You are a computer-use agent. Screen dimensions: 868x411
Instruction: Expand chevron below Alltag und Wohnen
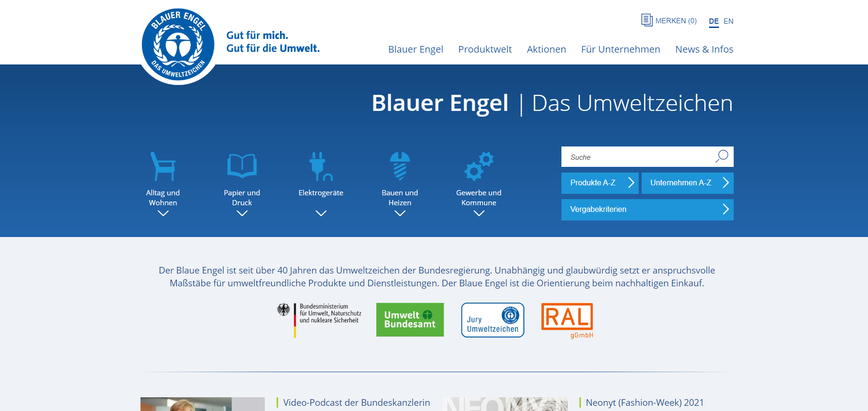(163, 213)
